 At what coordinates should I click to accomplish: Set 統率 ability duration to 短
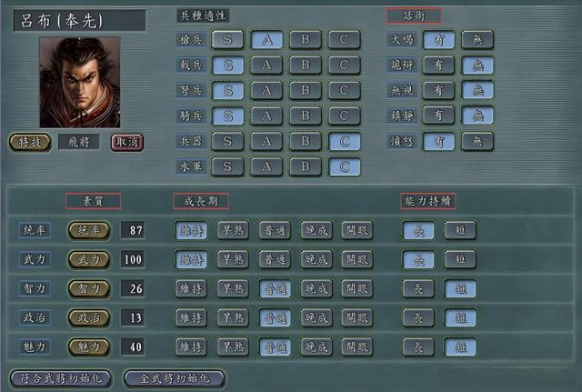point(459,231)
